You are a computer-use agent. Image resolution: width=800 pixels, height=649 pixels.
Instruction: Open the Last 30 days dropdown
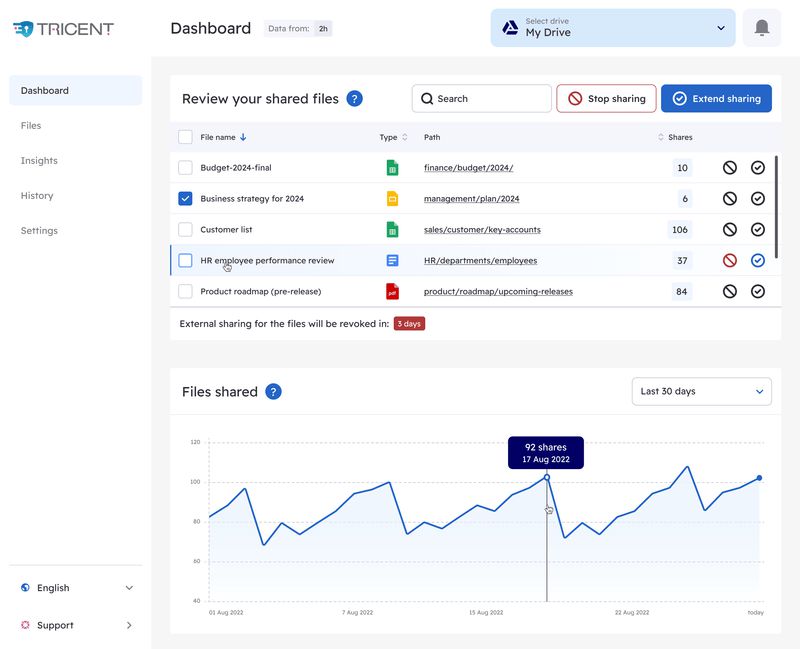pyautogui.click(x=702, y=391)
